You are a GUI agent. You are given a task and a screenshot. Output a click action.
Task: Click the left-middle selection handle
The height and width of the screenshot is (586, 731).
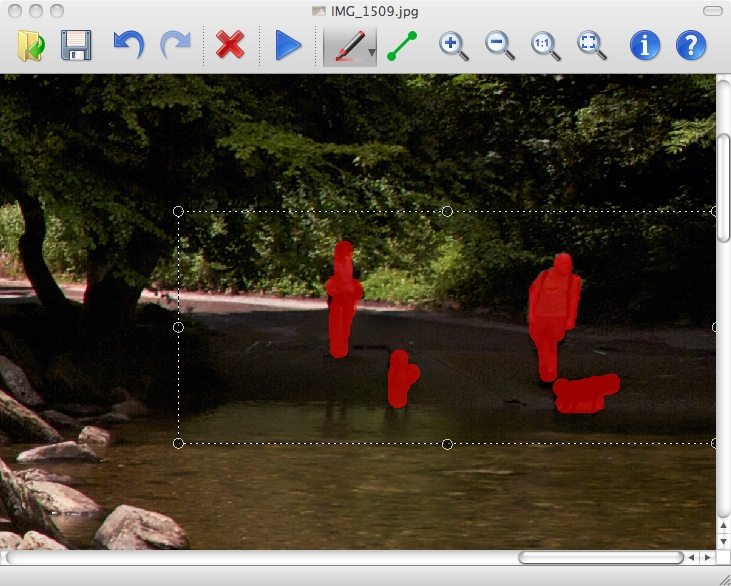(178, 328)
